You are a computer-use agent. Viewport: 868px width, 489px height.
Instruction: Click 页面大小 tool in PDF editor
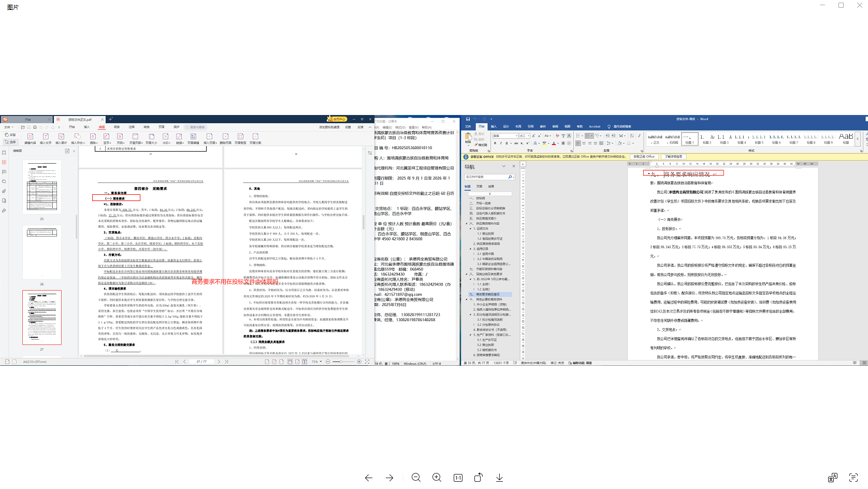pos(151,139)
